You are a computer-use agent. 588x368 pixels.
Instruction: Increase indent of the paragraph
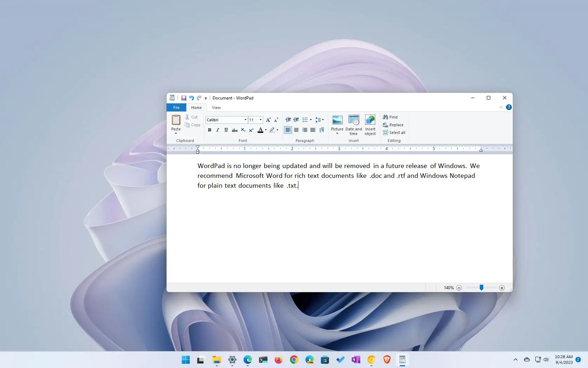(296, 120)
